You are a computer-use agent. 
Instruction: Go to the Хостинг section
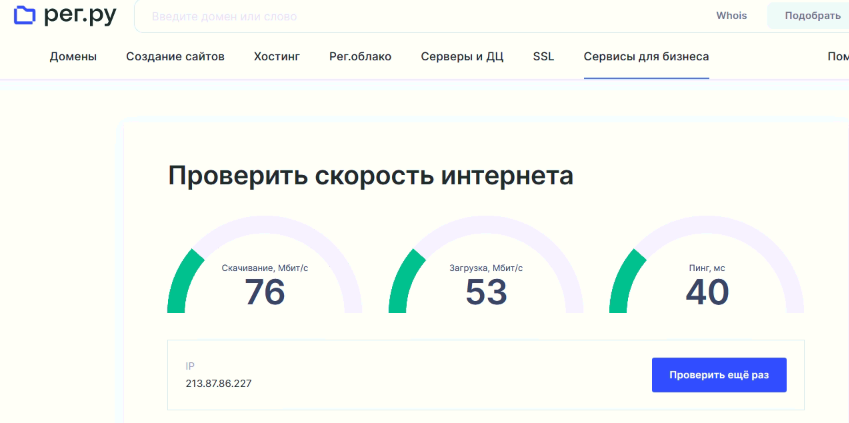(x=277, y=56)
